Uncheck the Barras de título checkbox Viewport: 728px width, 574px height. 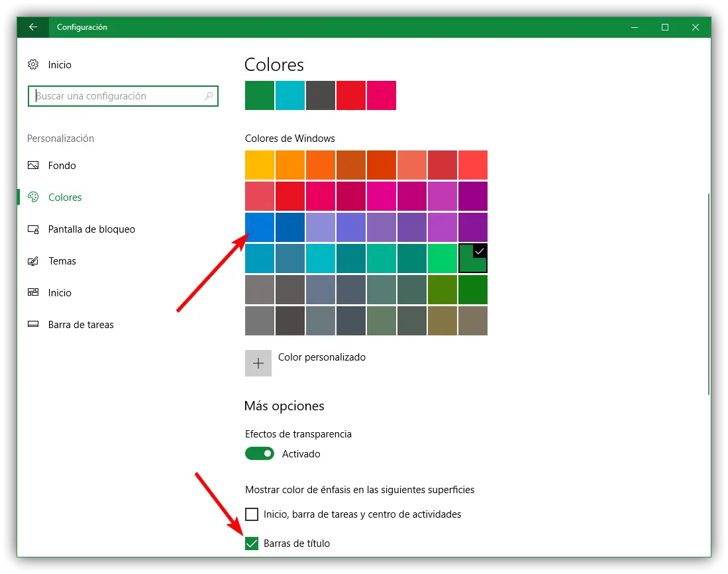pyautogui.click(x=252, y=544)
